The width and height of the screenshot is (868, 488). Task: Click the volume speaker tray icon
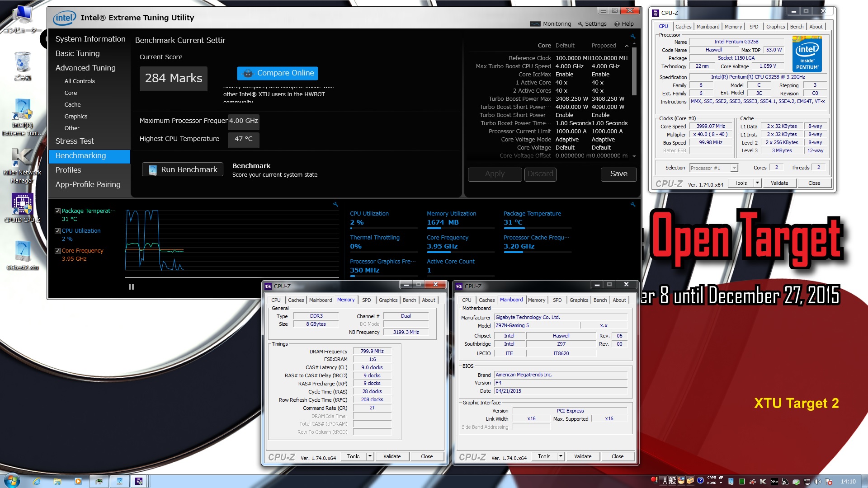click(817, 482)
